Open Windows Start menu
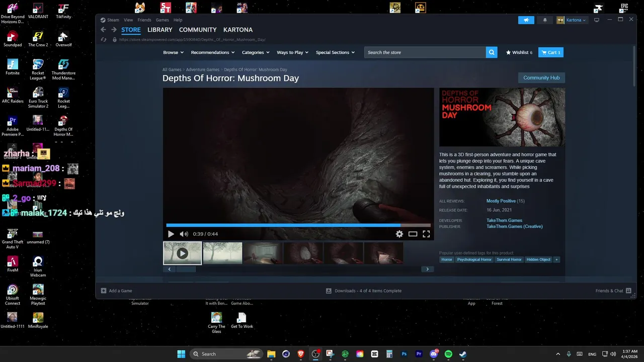The image size is (644, 362). [181, 354]
